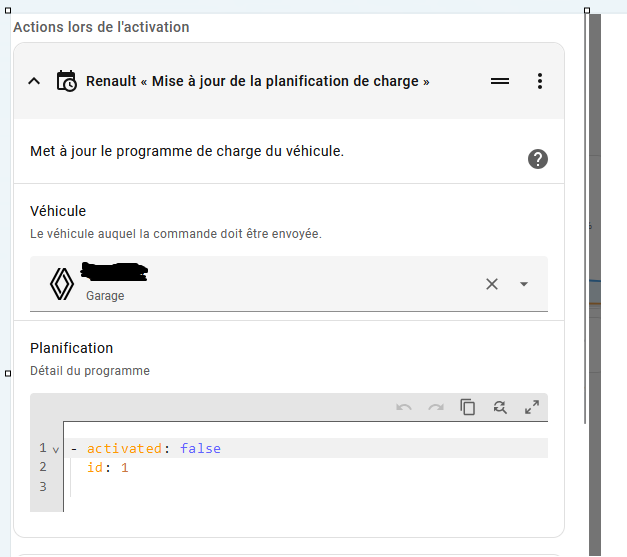This screenshot has width=627, height=557.
Task: Open the vehicle dropdown arrow
Action: (524, 284)
